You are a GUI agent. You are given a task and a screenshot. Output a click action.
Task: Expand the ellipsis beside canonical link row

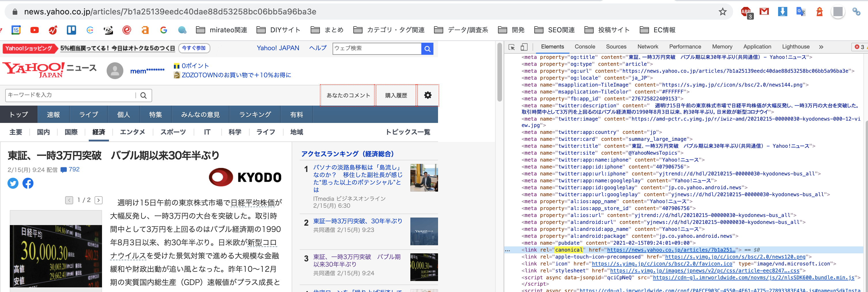pos(507,250)
